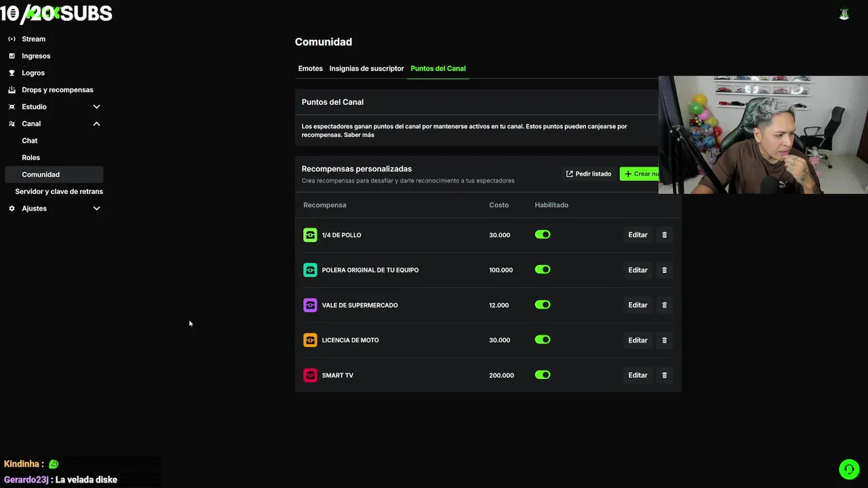This screenshot has width=868, height=488.
Task: Collapse the Canal sidebar section
Action: (96, 124)
